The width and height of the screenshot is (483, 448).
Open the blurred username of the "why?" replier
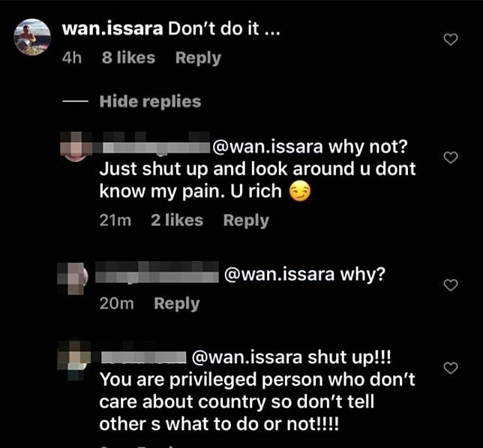tap(157, 272)
